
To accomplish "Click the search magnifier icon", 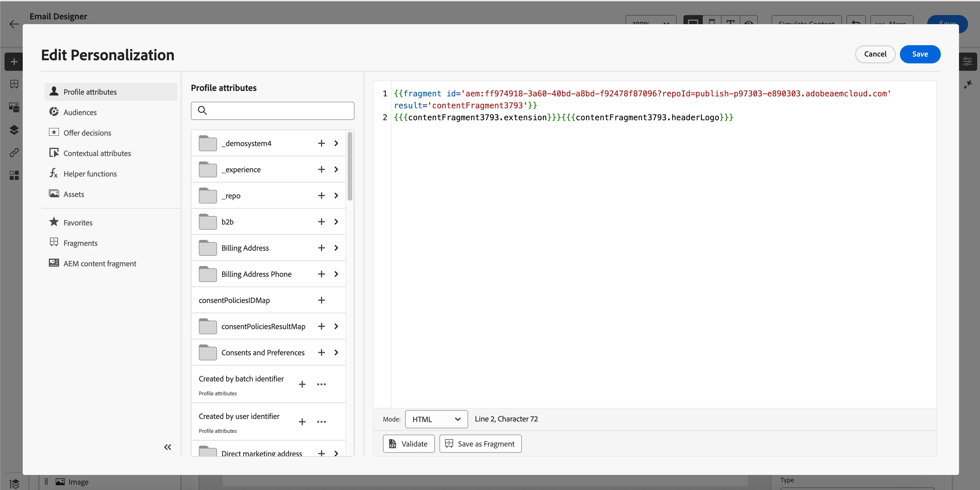I will 202,110.
